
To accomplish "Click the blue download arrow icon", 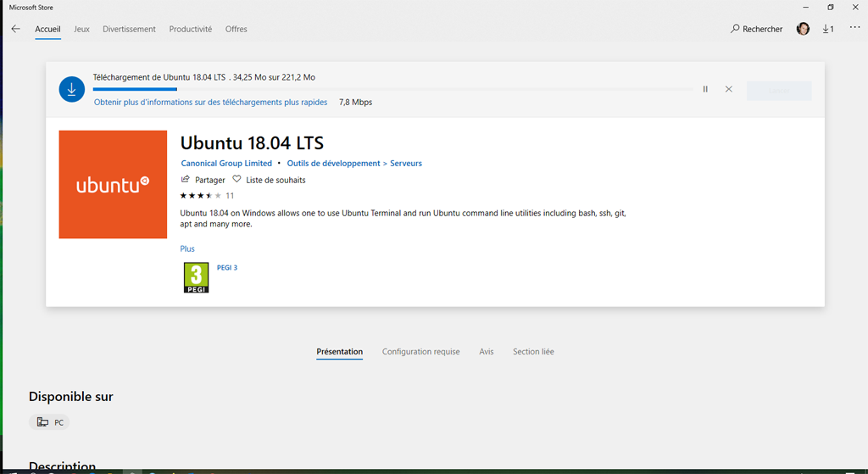I will pos(72,89).
